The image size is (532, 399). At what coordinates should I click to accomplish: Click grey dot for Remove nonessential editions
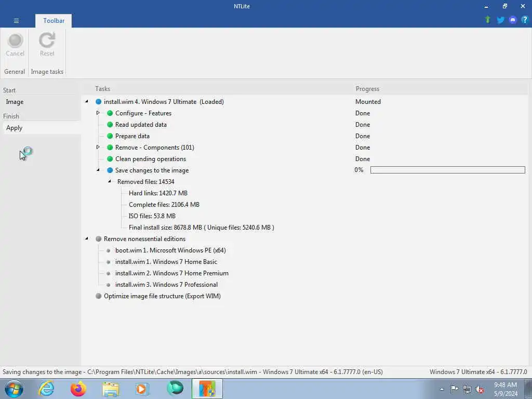click(98, 239)
